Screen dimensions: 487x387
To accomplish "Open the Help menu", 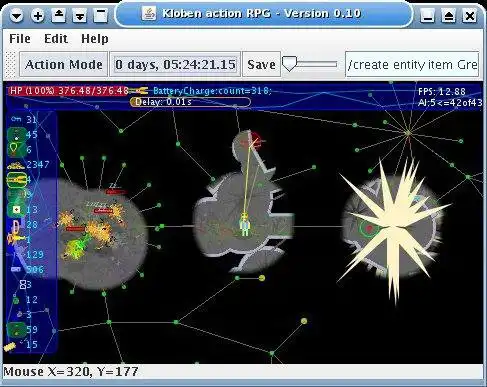I will pos(95,39).
